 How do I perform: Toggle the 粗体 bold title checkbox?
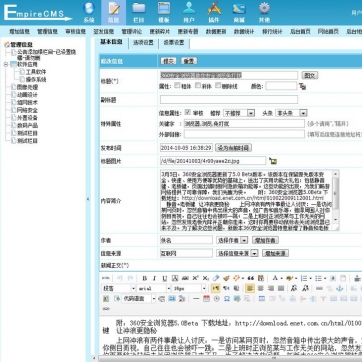[177, 86]
